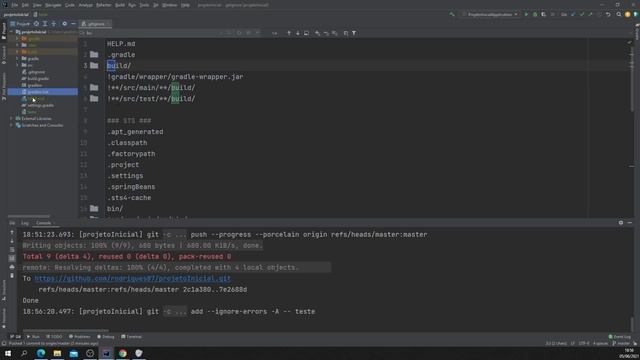Viewport: 640px width, 360px height.
Task: Toggle soft-wrap in Git console
Action: click(x=12, y=249)
